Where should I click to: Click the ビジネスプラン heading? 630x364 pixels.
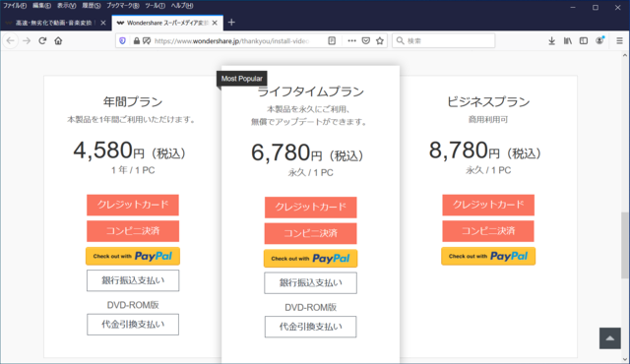[488, 102]
